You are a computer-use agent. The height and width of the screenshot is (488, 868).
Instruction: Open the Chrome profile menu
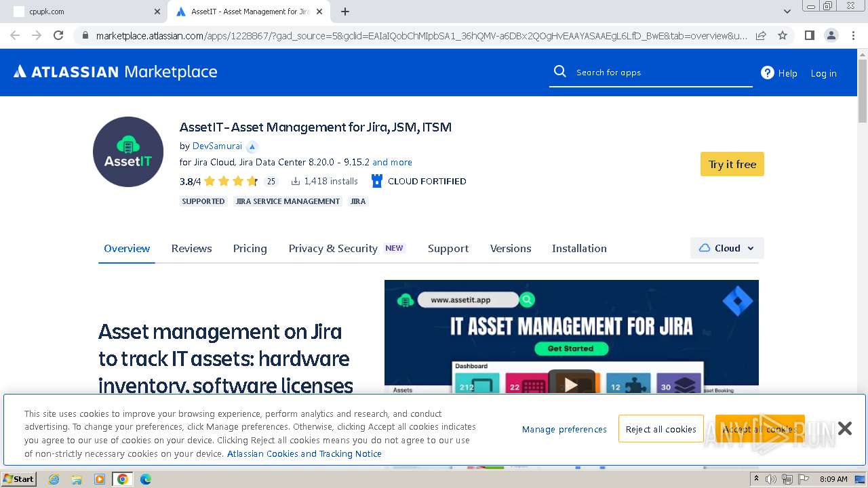[831, 35]
